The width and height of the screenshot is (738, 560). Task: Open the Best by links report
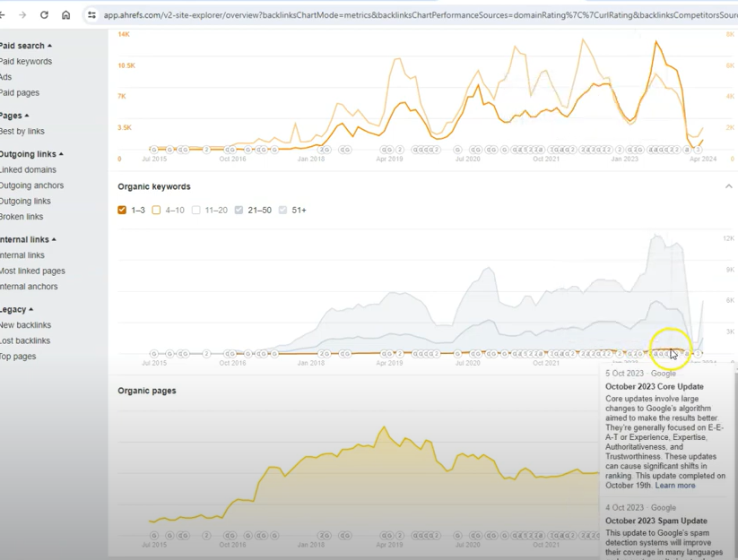click(22, 132)
